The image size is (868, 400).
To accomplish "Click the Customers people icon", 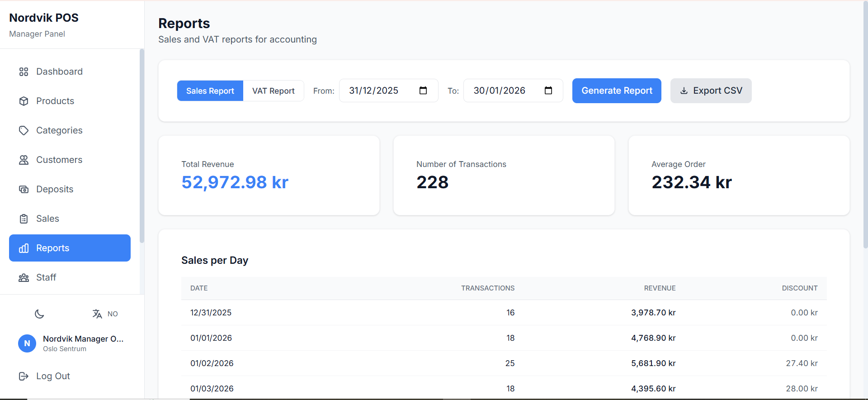I will pyautogui.click(x=24, y=160).
